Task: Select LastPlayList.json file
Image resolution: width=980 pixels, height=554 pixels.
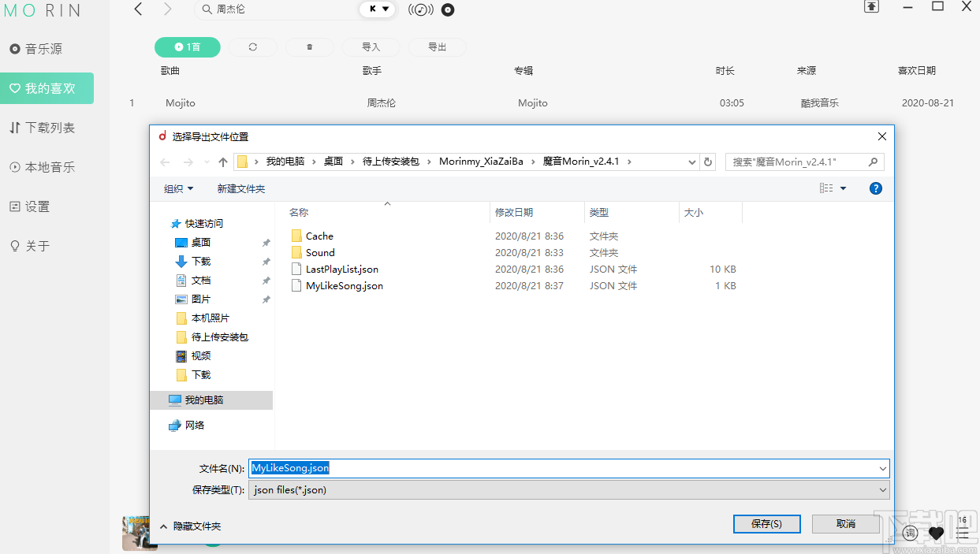Action: (342, 270)
